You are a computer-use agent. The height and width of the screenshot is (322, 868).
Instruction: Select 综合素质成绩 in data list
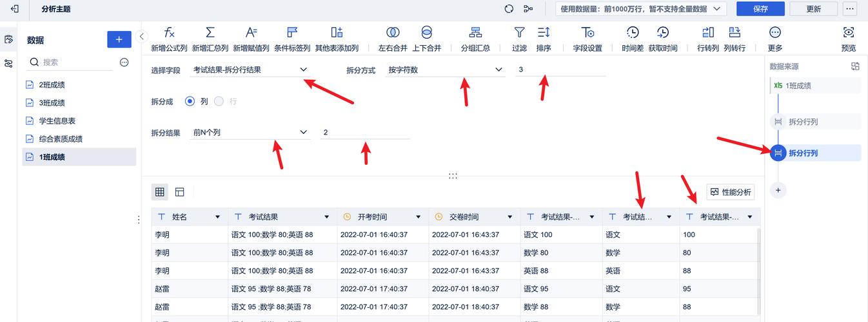pyautogui.click(x=79, y=138)
